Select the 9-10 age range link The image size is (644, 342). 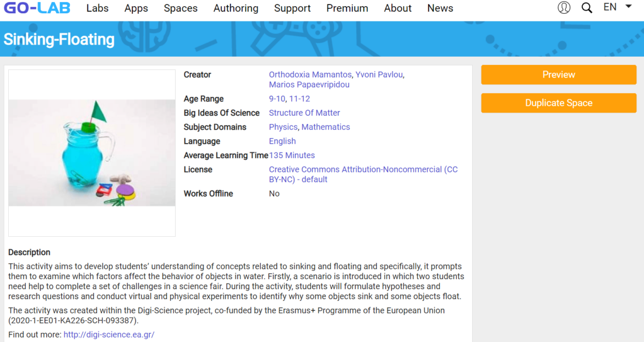275,99
